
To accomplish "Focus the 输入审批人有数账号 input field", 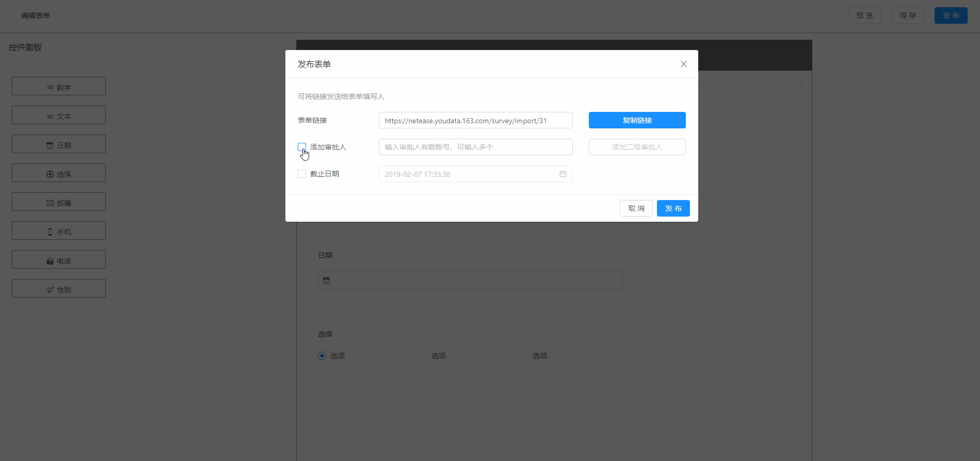I will click(475, 147).
